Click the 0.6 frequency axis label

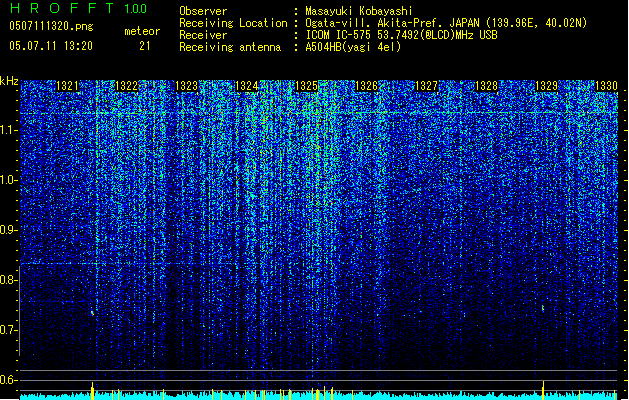[8, 380]
